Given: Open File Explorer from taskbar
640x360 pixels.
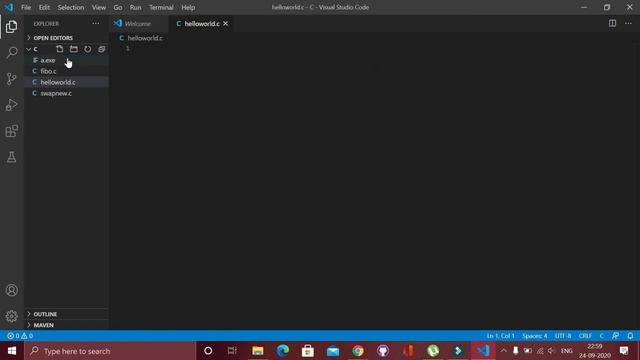Looking at the screenshot, I should pos(258,351).
